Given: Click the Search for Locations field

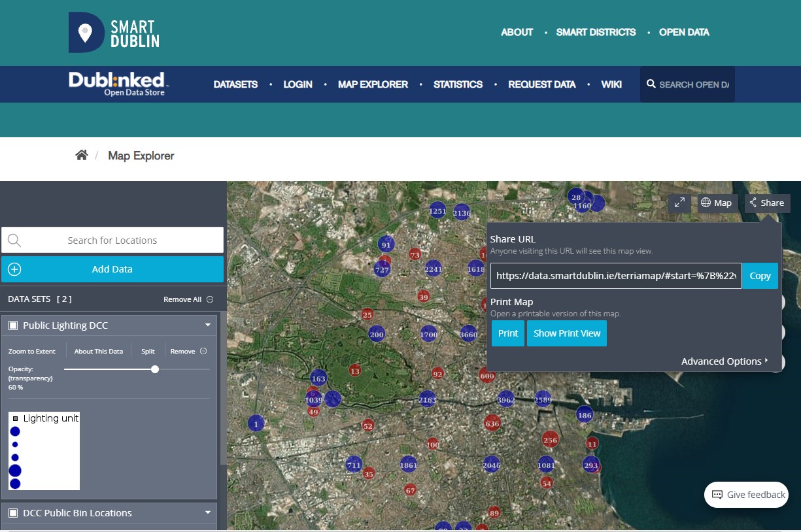Looking at the screenshot, I should 112,240.
